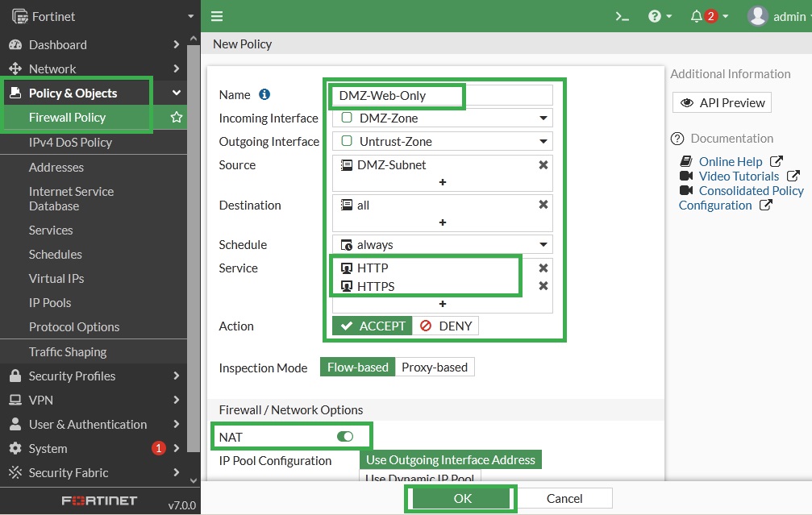Open the Video Tutorials link
Image resolution: width=812 pixels, height=515 pixels.
pyautogui.click(x=739, y=176)
